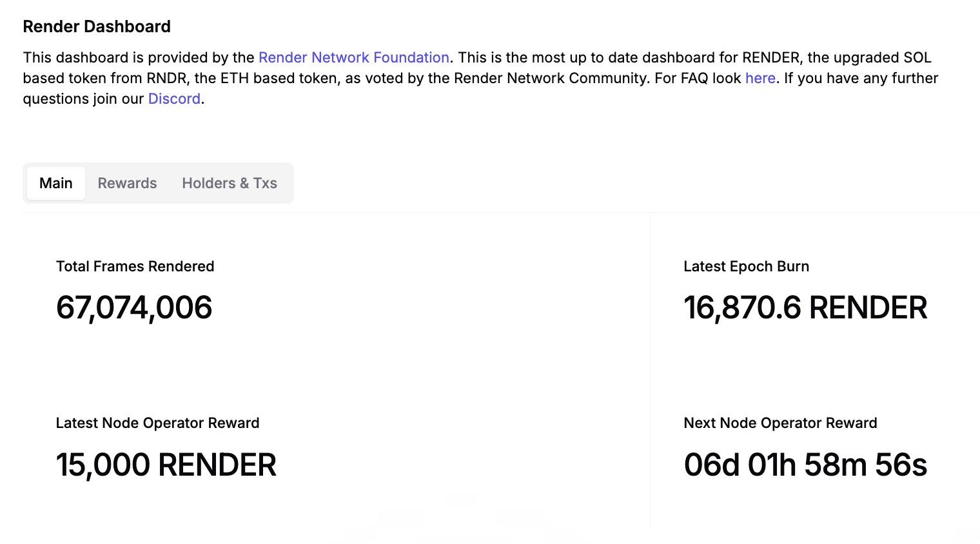
Task: Click the Latest Epoch Burn label
Action: pyautogui.click(x=746, y=266)
